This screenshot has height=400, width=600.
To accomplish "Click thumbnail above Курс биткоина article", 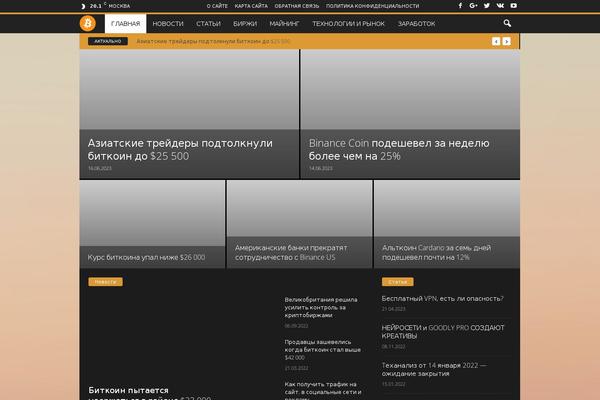I will [x=152, y=213].
